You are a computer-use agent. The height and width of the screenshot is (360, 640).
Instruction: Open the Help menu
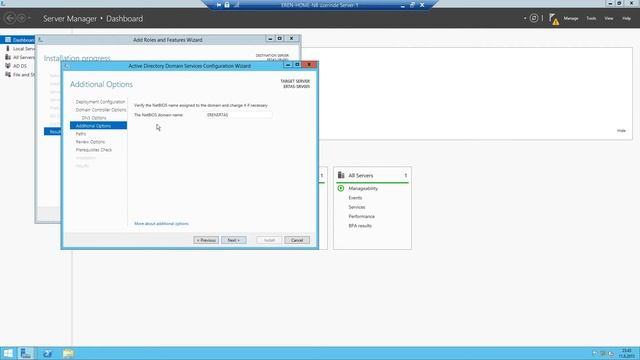(x=626, y=18)
